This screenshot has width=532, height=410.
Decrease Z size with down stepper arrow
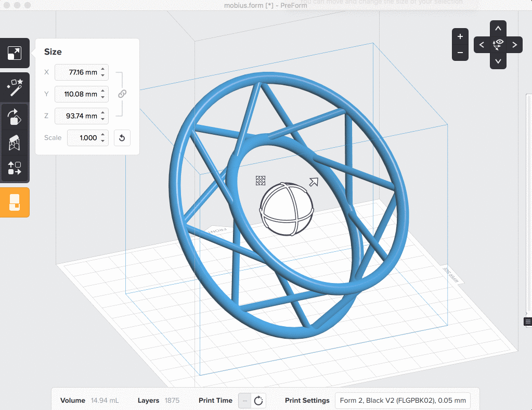(x=103, y=119)
